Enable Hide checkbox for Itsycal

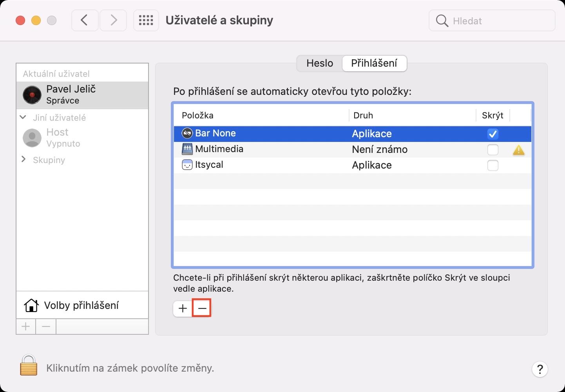click(493, 165)
